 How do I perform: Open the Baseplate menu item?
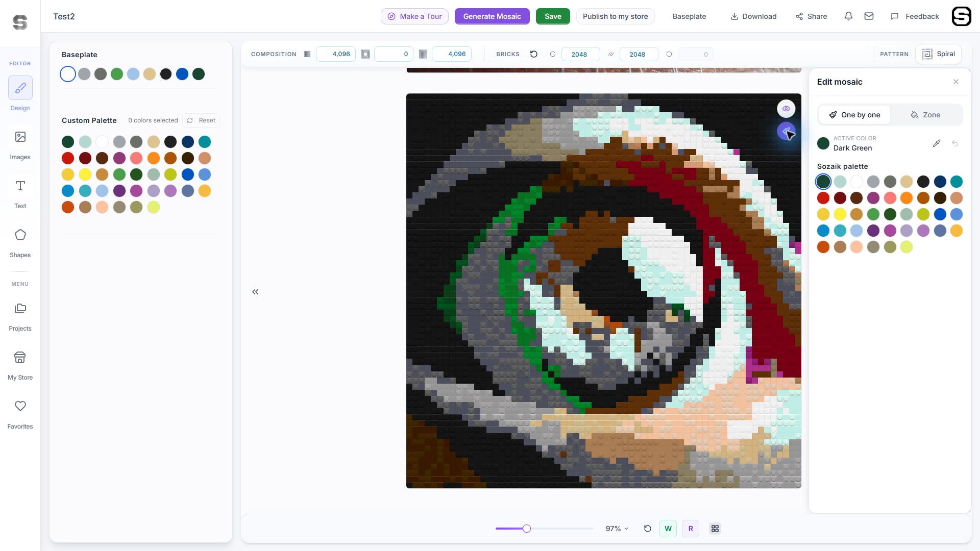[x=689, y=16]
